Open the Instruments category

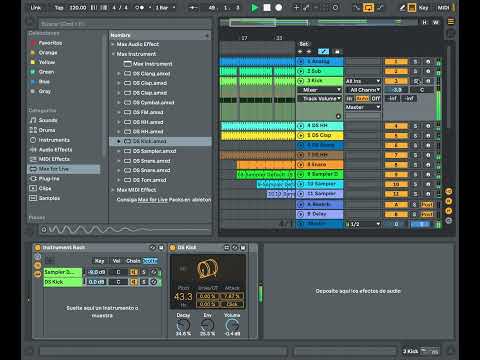coord(54,140)
